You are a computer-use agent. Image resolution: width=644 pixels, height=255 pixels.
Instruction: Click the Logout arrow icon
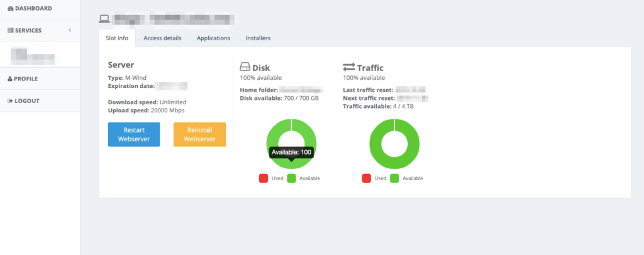click(10, 101)
